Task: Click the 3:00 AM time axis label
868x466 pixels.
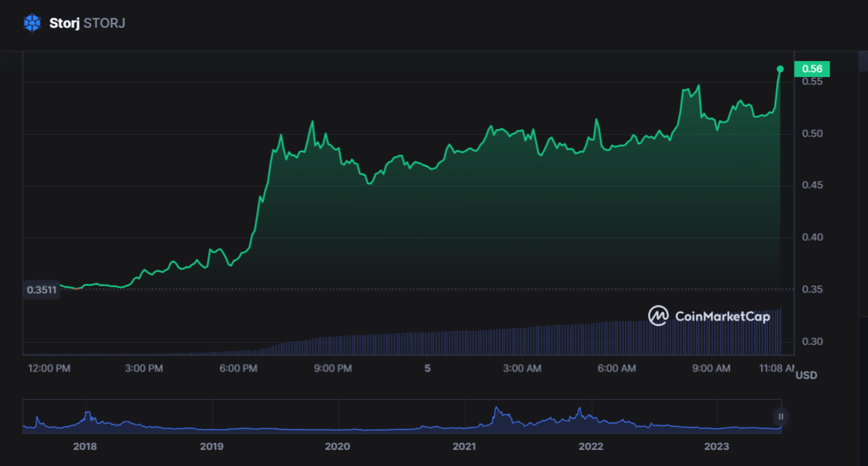Action: coord(522,368)
